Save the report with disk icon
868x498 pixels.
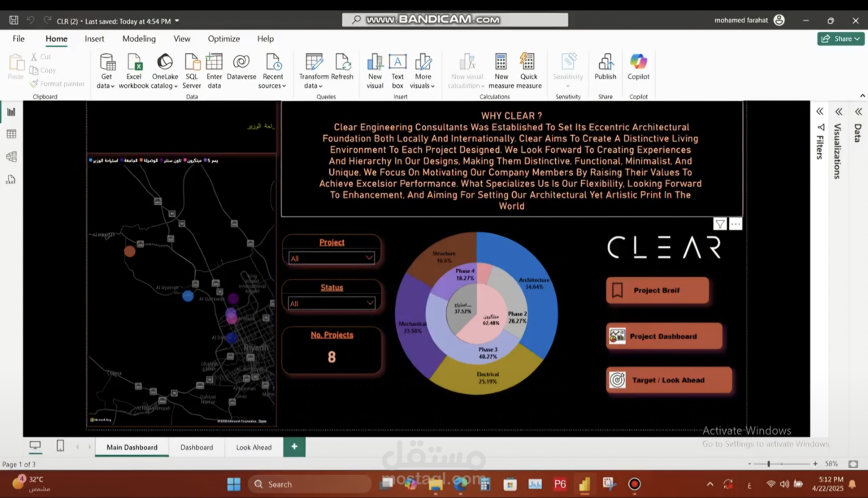pos(14,20)
